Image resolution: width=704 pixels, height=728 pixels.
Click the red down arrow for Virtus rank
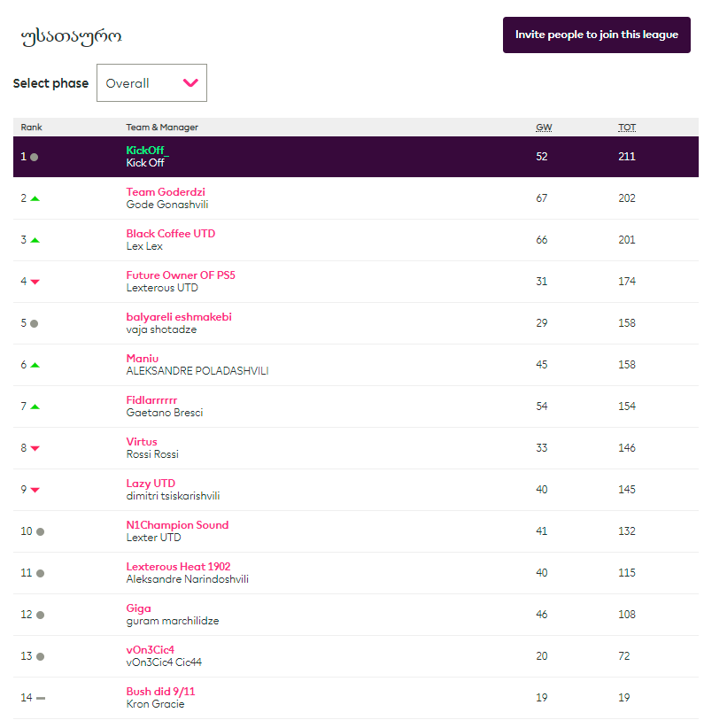pos(35,448)
